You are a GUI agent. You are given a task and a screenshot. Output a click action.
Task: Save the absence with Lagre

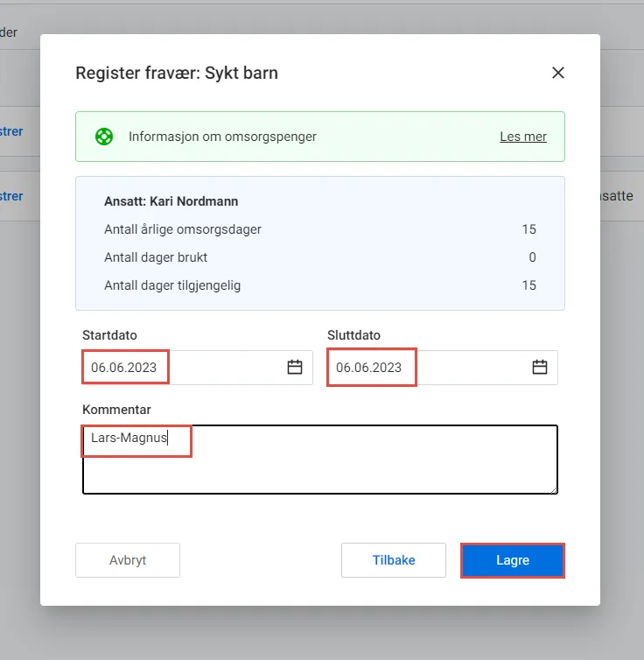point(513,560)
